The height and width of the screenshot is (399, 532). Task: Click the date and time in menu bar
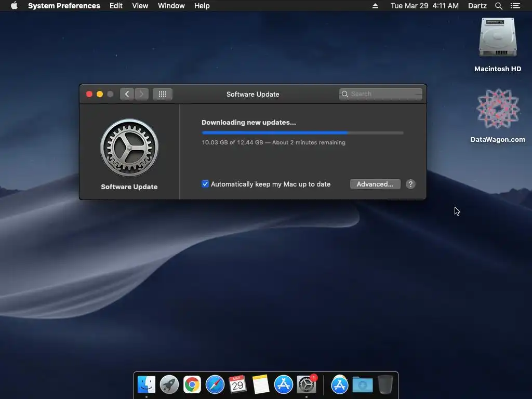pos(424,6)
